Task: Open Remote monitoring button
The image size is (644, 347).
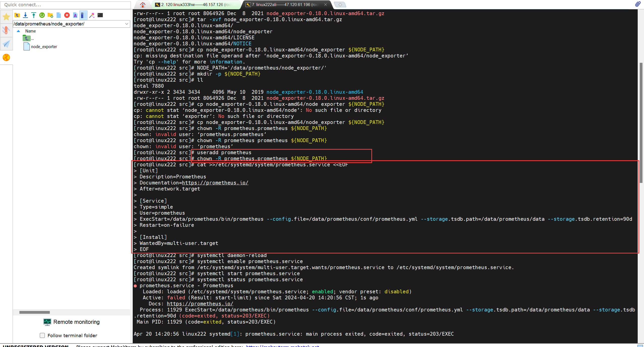Action: (x=71, y=322)
